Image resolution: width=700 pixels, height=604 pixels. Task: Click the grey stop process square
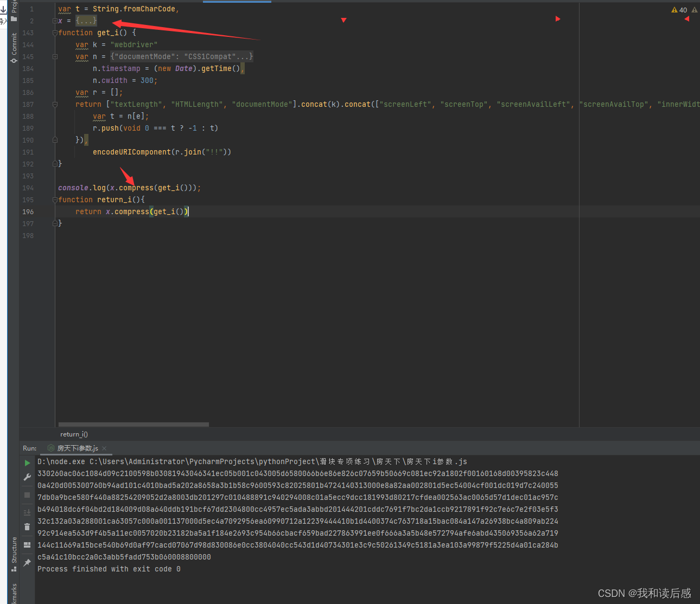[27, 495]
